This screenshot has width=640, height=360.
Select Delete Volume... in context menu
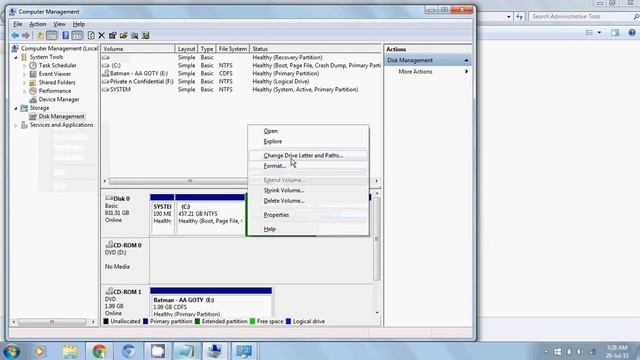tap(308, 201)
